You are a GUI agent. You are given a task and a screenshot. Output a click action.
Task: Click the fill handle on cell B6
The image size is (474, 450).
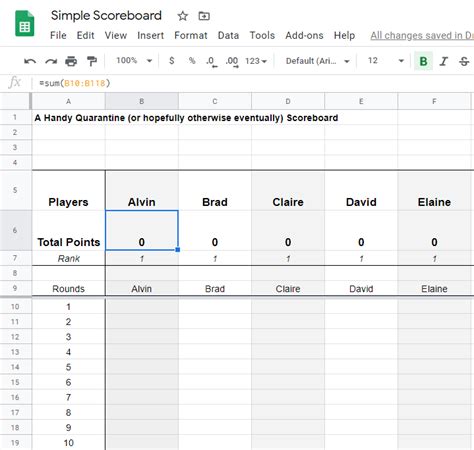point(178,250)
